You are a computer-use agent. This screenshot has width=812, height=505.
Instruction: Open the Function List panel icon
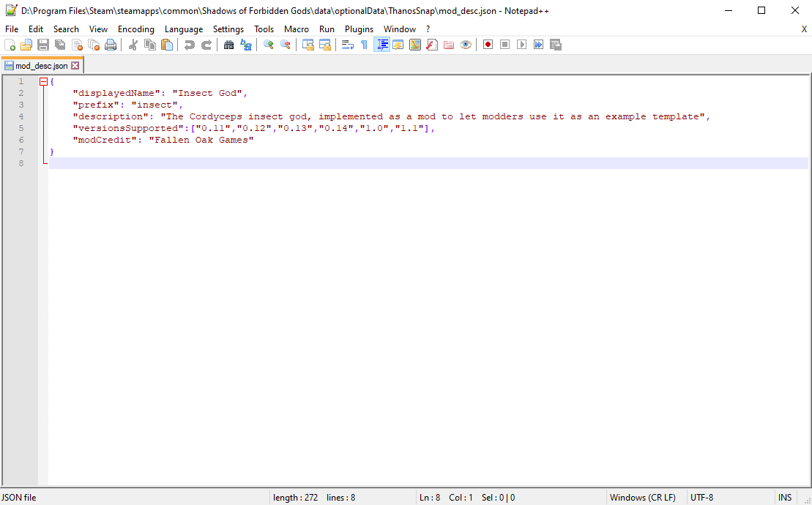point(431,45)
